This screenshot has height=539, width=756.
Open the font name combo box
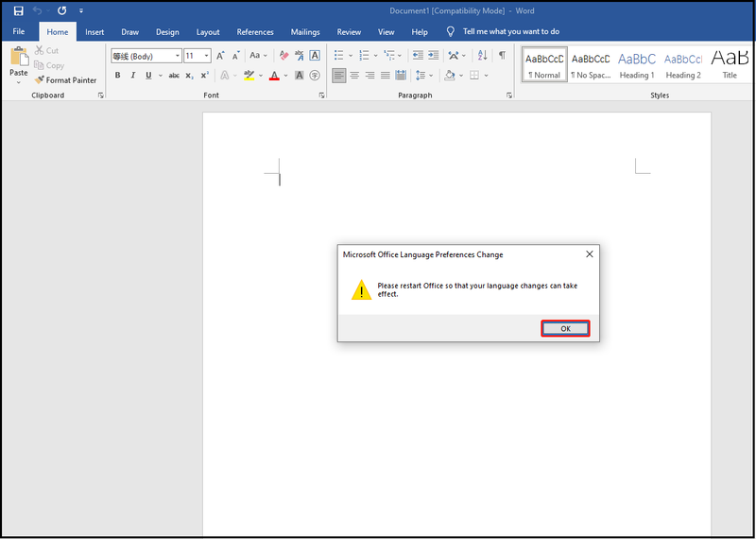[146, 56]
